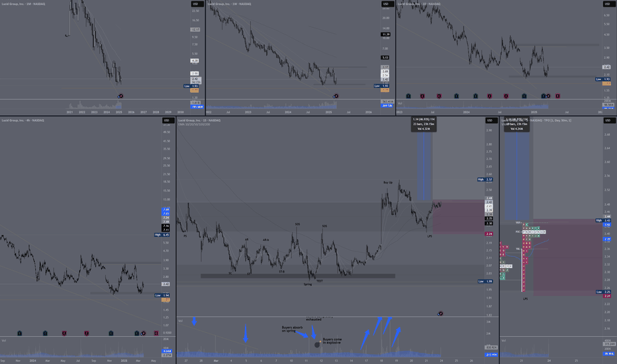This screenshot has width=617, height=364.
Task: Open the Nov 2024 earnings marker on 1D chart
Action: [x=524, y=96]
